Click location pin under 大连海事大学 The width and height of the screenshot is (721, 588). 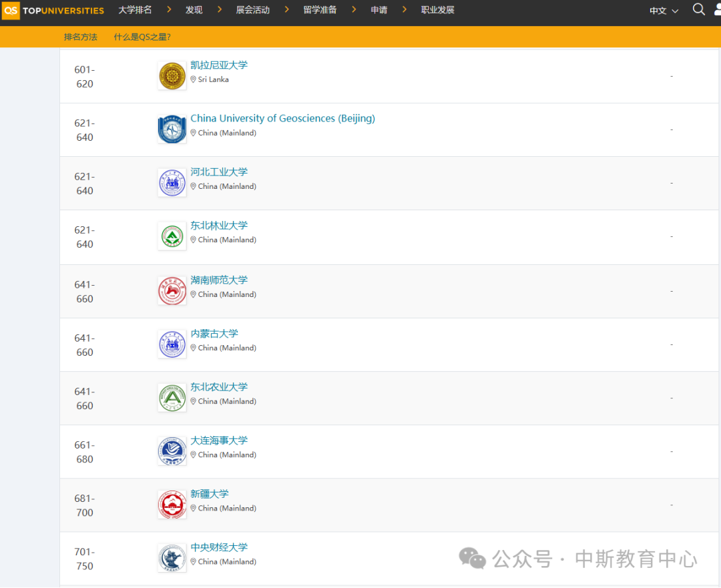click(193, 455)
